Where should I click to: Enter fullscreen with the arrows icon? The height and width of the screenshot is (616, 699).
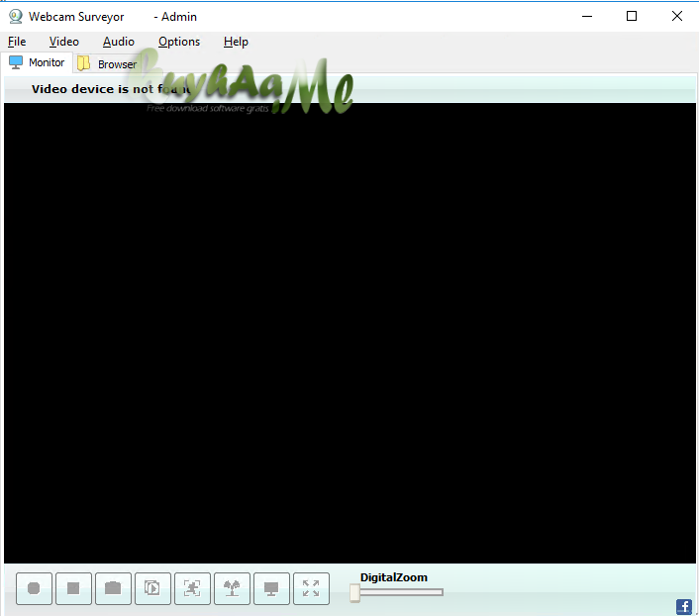pyautogui.click(x=311, y=588)
